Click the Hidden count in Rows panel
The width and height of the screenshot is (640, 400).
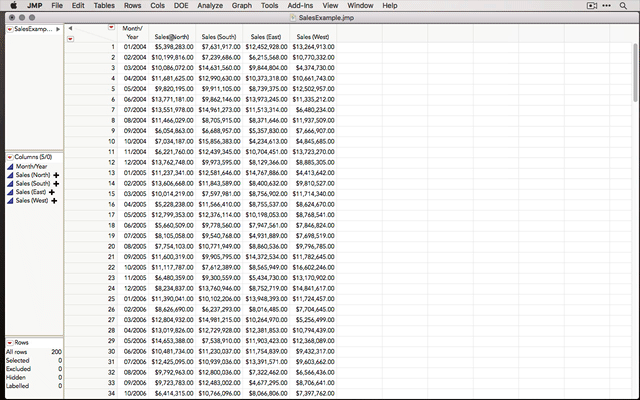pyautogui.click(x=60, y=378)
